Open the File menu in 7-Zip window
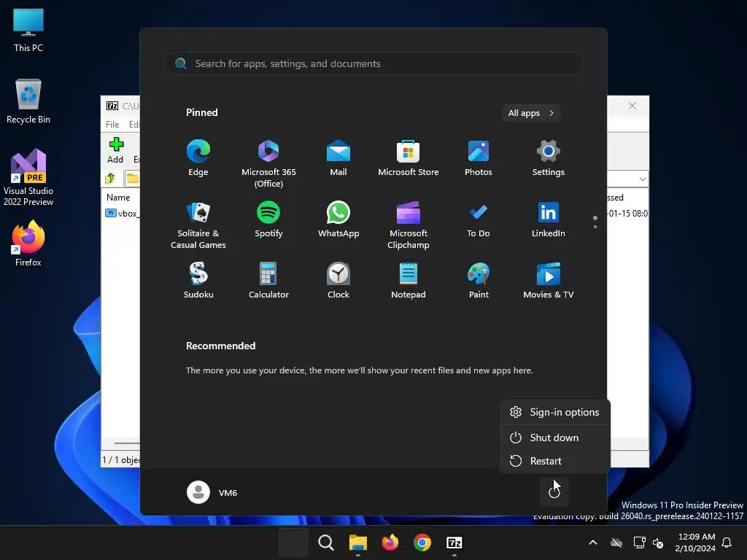The image size is (747, 560). pyautogui.click(x=112, y=124)
